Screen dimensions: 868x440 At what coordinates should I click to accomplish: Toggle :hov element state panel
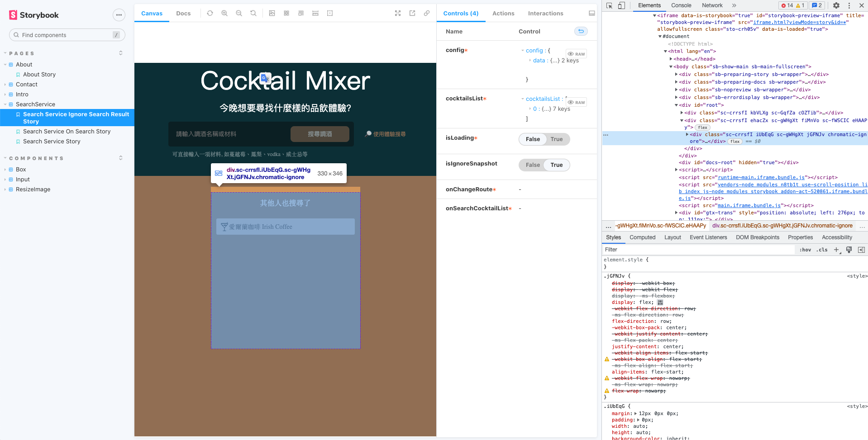click(x=805, y=250)
